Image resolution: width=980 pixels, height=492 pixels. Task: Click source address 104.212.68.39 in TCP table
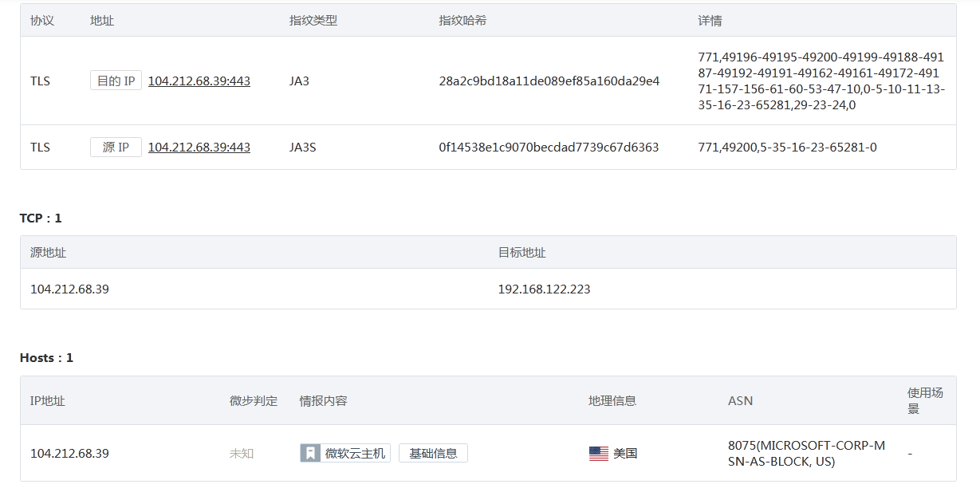pos(69,289)
